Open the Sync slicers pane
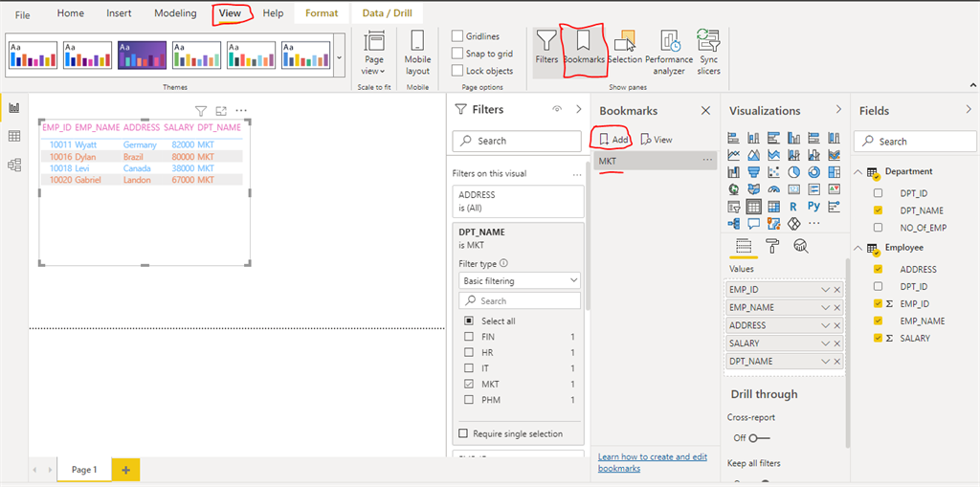This screenshot has width=980, height=487. (709, 54)
